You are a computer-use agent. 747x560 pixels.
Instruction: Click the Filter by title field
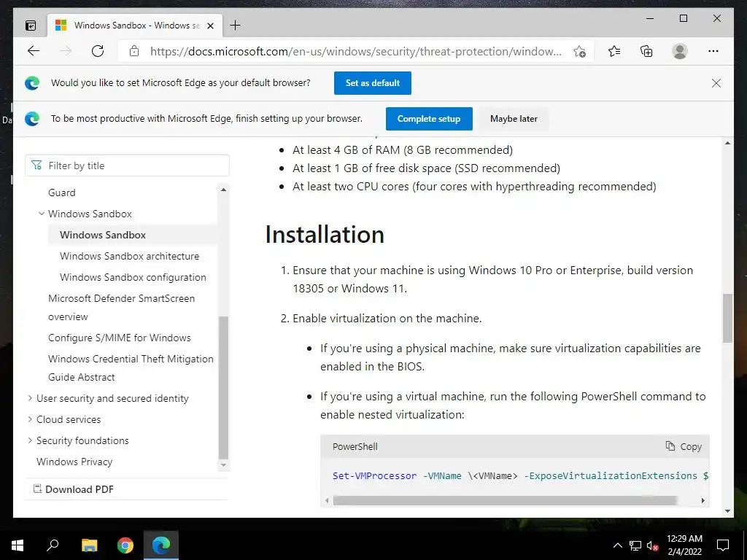pos(127,166)
